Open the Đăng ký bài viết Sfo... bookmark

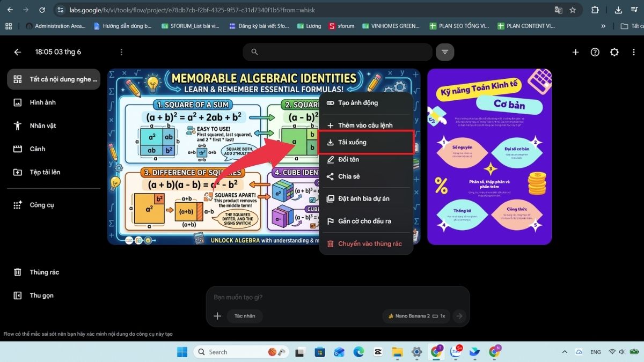259,26
